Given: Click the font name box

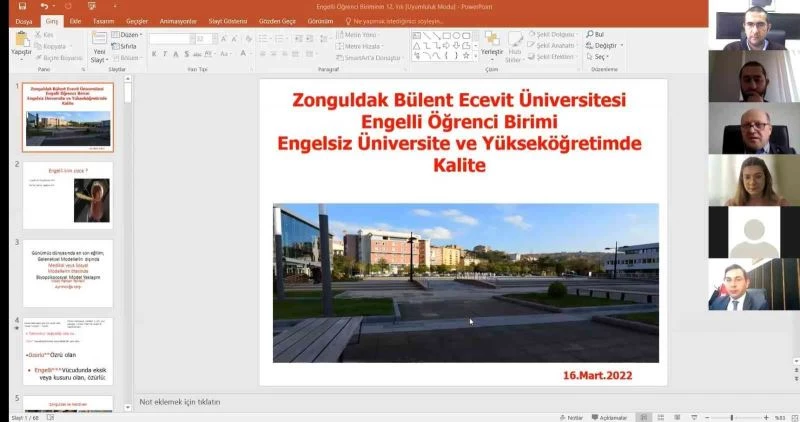Looking at the screenshot, I should click(172, 39).
